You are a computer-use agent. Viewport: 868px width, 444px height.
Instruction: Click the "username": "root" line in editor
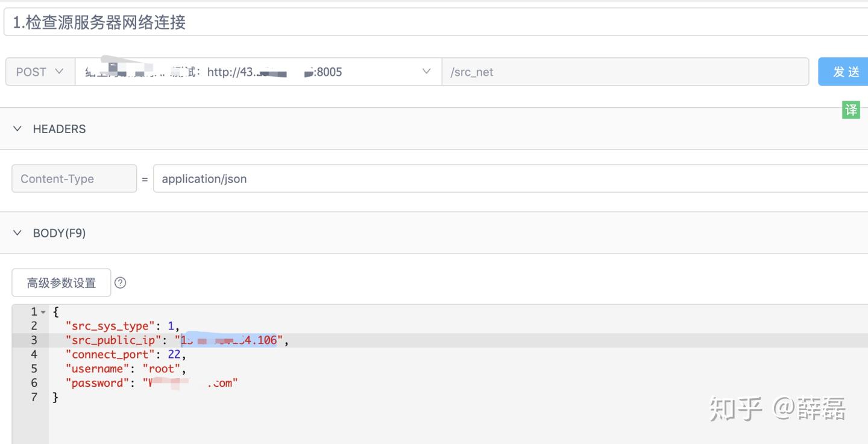pos(458,369)
